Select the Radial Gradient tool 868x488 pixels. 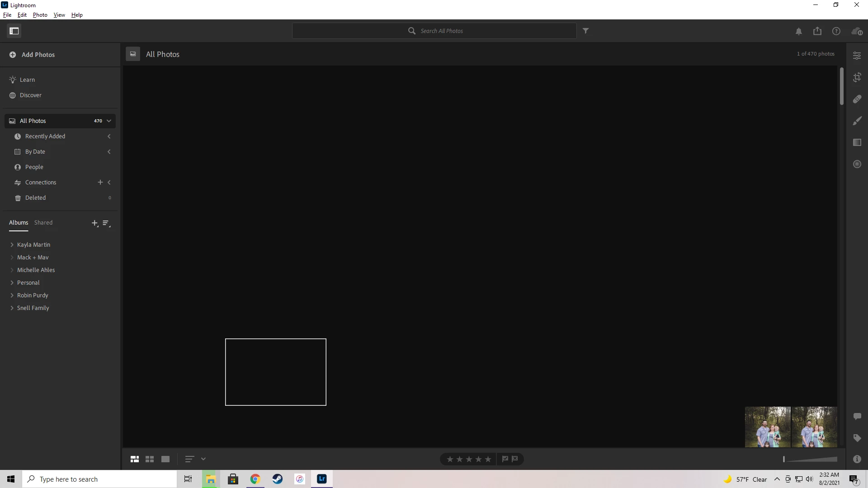[857, 164]
